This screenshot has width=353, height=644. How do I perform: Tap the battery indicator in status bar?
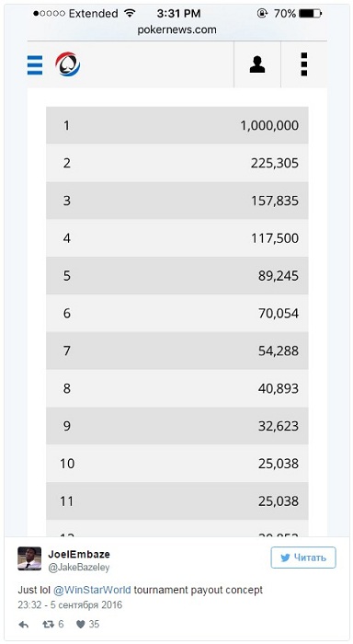tap(310, 14)
